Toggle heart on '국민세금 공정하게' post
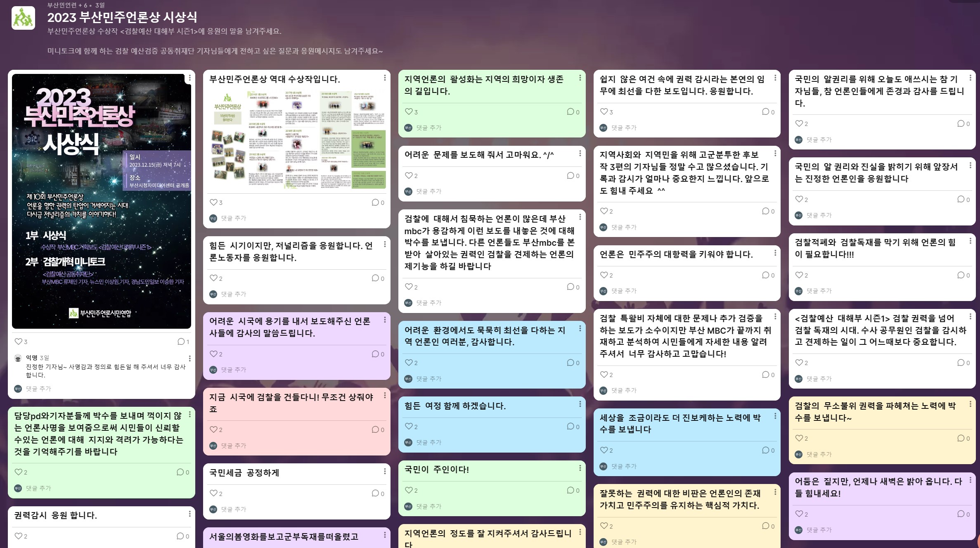This screenshot has height=548, width=980. [213, 493]
